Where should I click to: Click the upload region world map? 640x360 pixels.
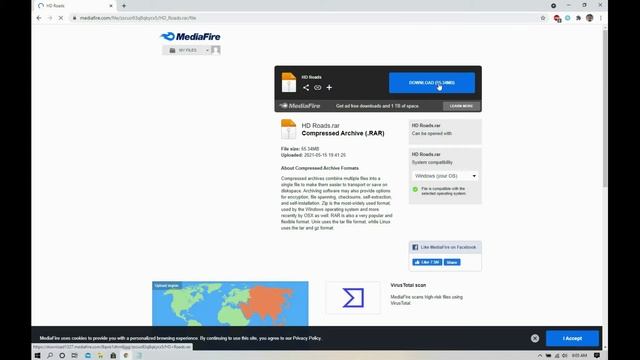(x=230, y=304)
